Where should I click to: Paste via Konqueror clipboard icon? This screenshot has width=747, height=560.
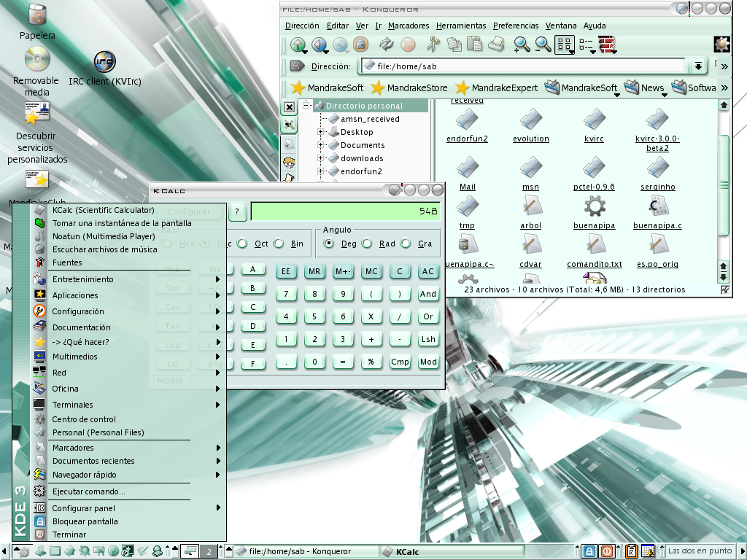tap(474, 44)
